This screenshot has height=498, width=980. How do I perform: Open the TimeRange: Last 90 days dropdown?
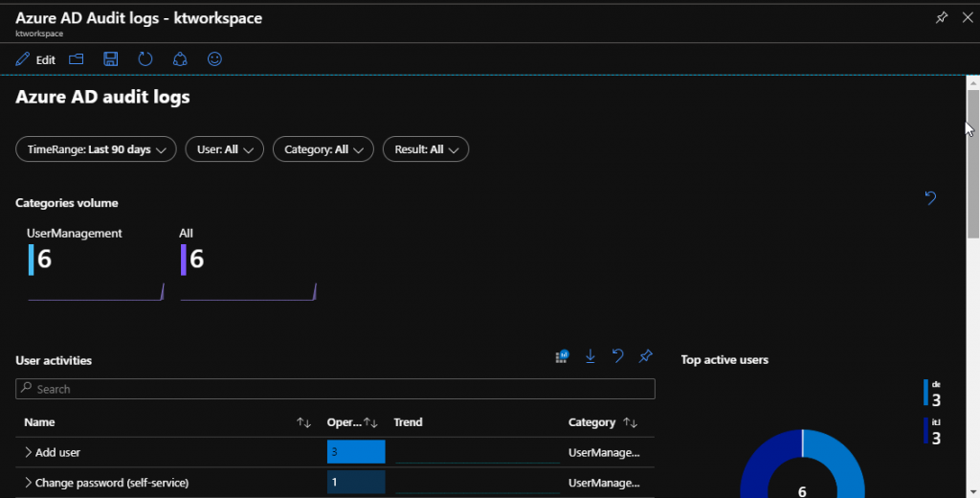(x=96, y=149)
